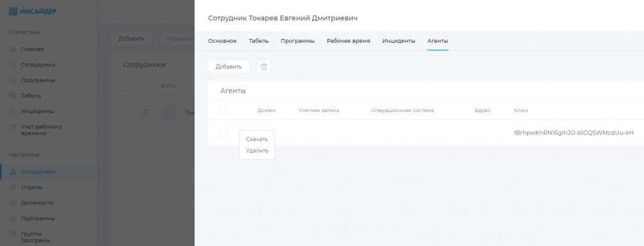Click the Учет рабочего времени clock icon
This screenshot has height=246, width=644.
click(13, 127)
